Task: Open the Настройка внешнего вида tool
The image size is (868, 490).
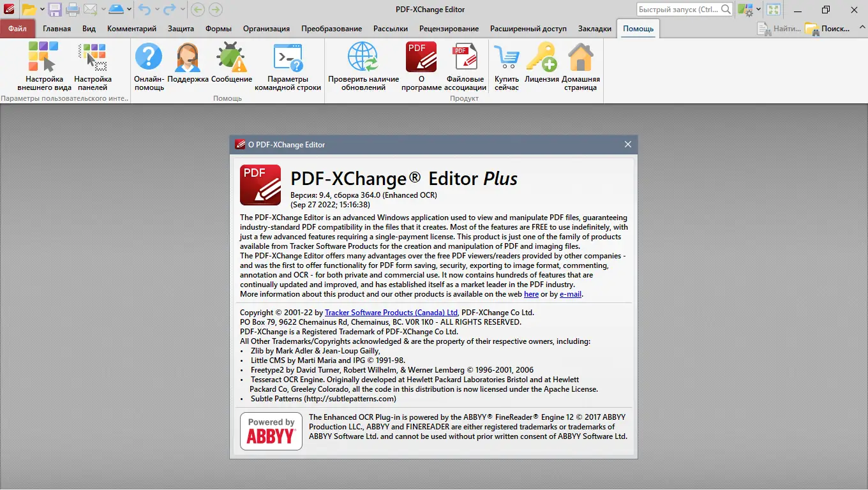Action: [x=44, y=66]
